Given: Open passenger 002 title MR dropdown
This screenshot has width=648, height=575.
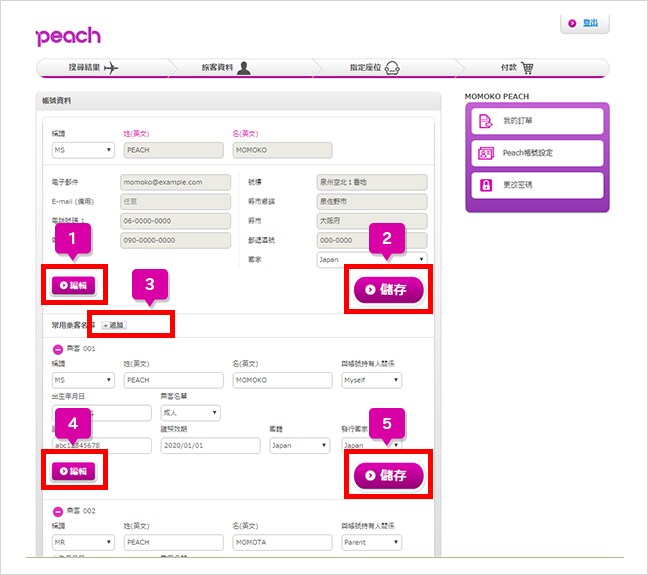Looking at the screenshot, I should 83,542.
